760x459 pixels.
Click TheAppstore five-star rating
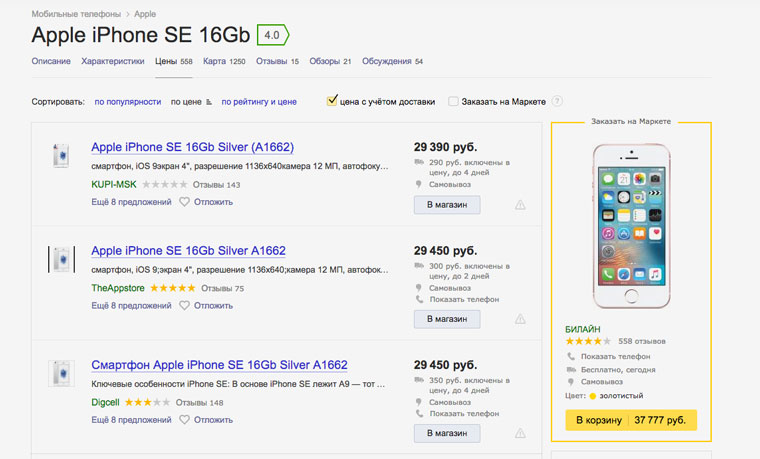(173, 288)
